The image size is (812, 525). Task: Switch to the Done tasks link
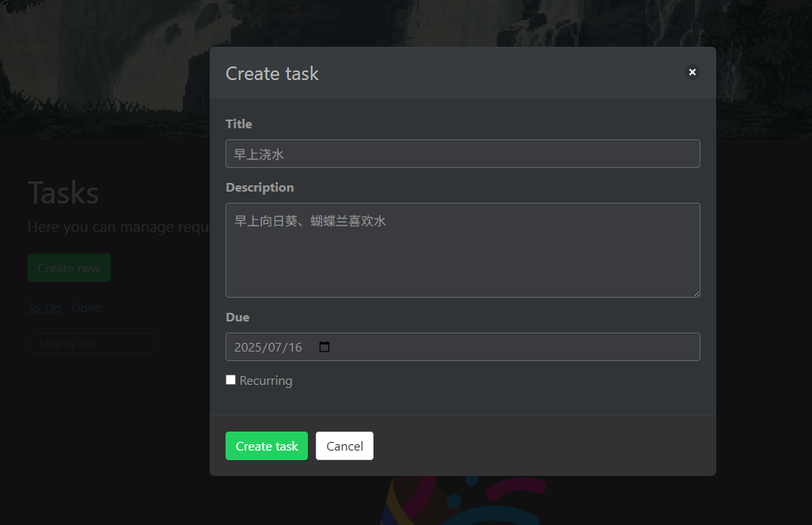coord(86,308)
